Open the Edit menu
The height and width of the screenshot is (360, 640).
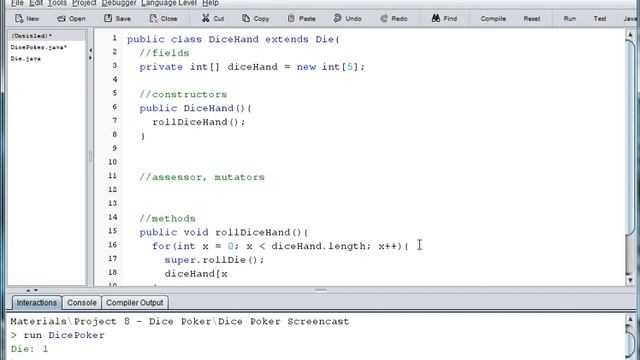point(36,3)
